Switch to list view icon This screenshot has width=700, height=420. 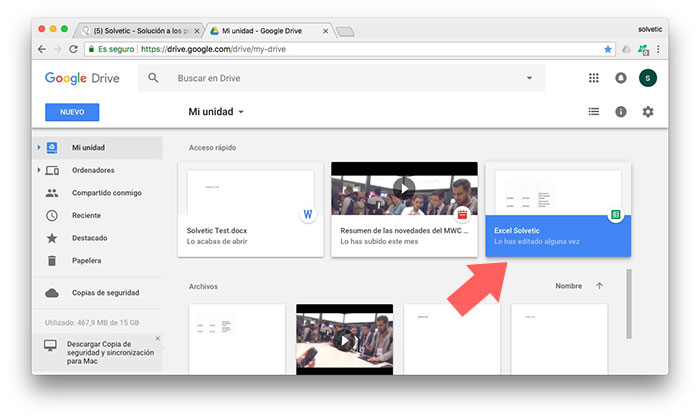[x=593, y=112]
